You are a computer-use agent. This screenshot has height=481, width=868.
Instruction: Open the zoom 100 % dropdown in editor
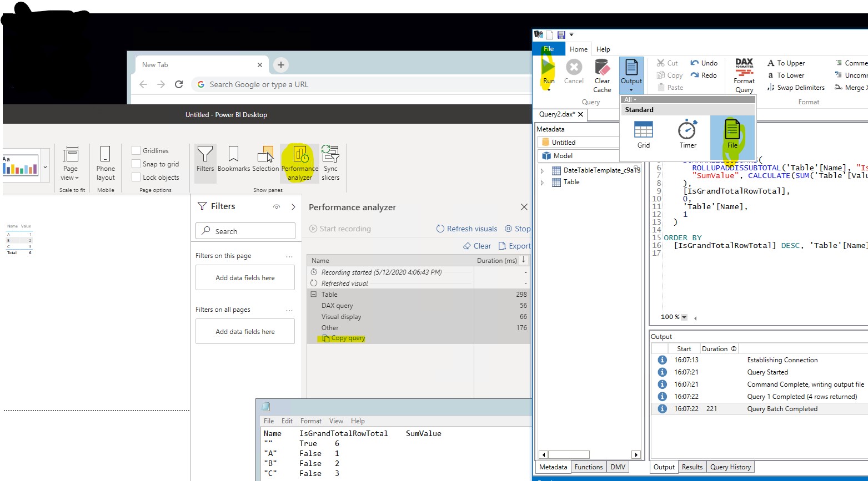[684, 317]
